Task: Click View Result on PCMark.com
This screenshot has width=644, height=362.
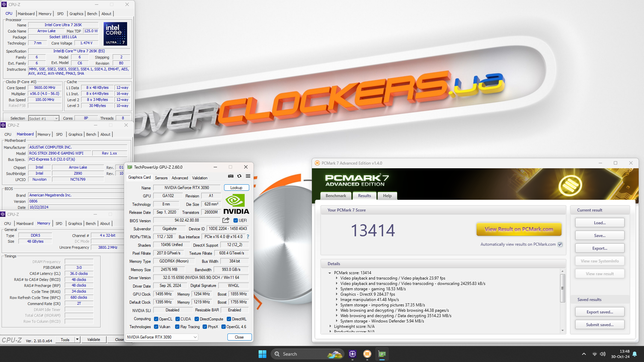Action: (x=519, y=229)
